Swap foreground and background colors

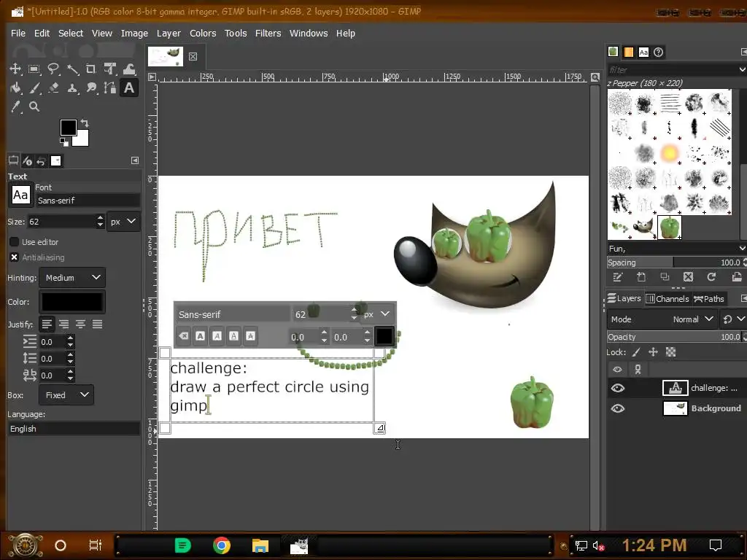85,122
